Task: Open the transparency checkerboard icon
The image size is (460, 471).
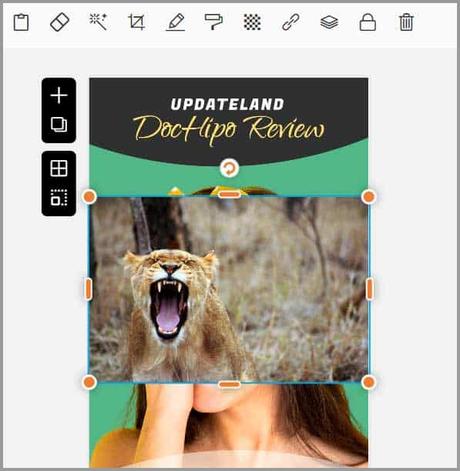Action: click(x=252, y=22)
